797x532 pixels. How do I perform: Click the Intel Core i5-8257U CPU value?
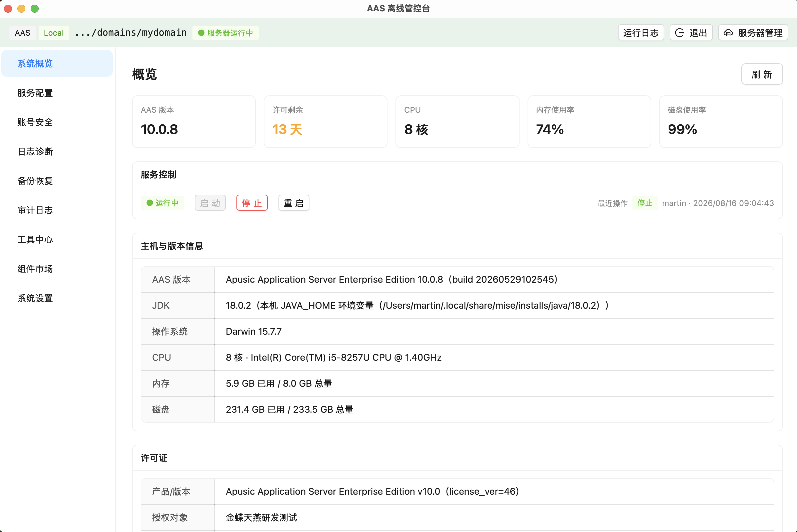click(x=334, y=358)
